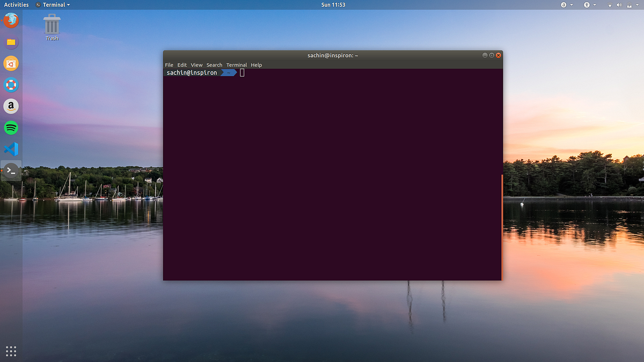Open the File menu in the terminal
The image size is (644, 362).
tap(169, 64)
